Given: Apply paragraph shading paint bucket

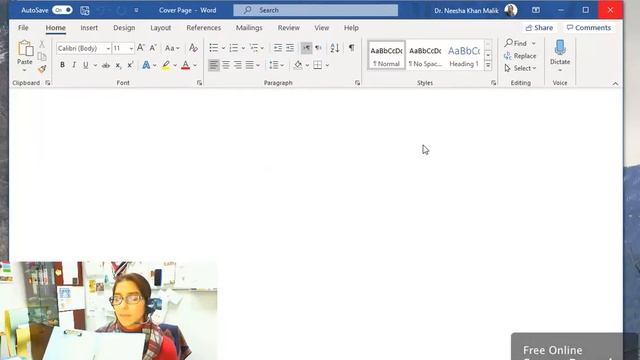Looking at the screenshot, I should (298, 65).
